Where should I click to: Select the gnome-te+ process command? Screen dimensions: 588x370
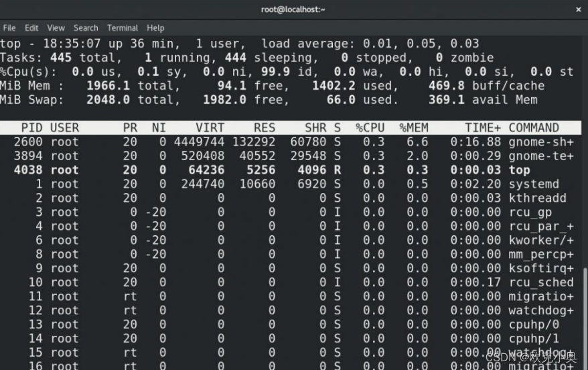coord(541,156)
